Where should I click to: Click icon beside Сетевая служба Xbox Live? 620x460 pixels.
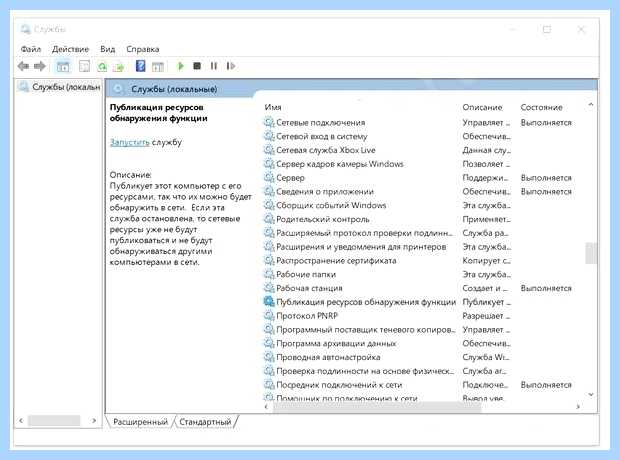pos(269,150)
